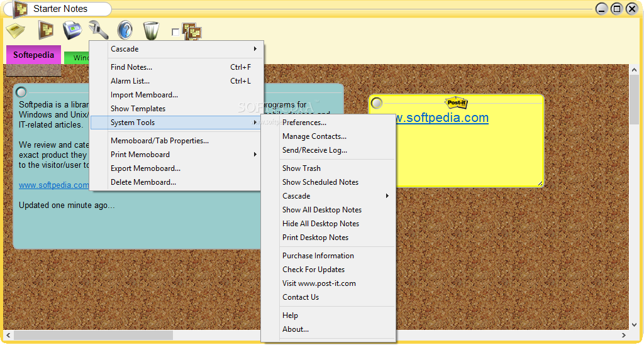Click the round pin on yellow note
The image size is (644, 345).
(377, 102)
